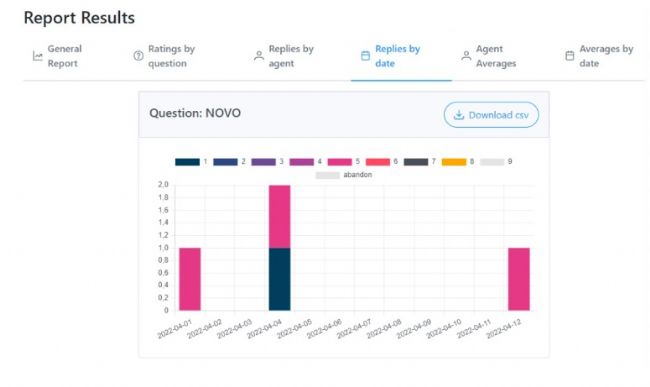
Task: Click the question mark icon beside Ratings
Action: [x=138, y=56]
